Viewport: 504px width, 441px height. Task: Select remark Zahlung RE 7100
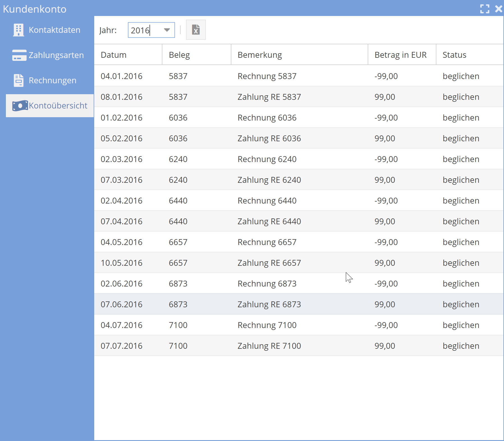coord(269,346)
